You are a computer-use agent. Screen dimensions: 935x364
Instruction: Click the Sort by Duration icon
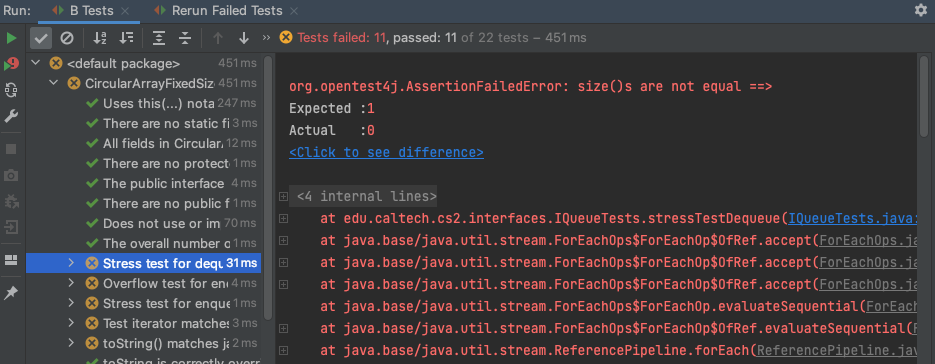point(126,38)
